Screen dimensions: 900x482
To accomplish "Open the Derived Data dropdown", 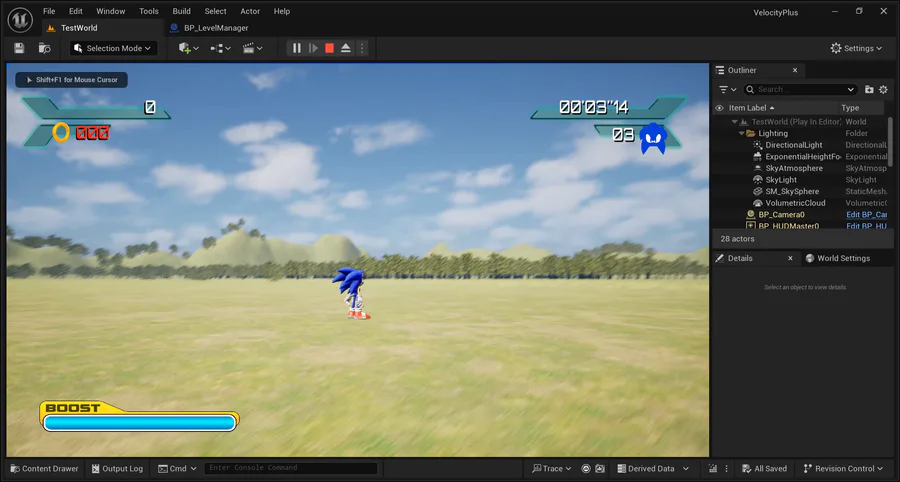I will (x=653, y=469).
